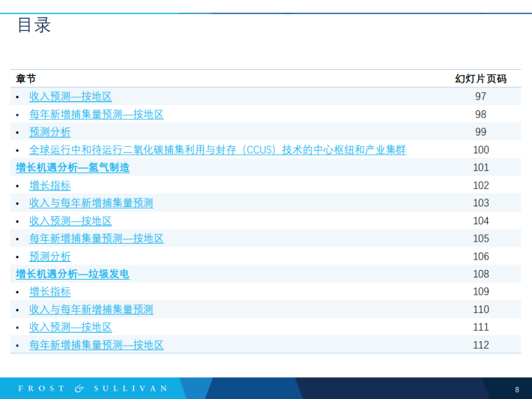Open 收入预测—按地区 link on page 104 row
The width and height of the screenshot is (532, 399).
coord(70,221)
